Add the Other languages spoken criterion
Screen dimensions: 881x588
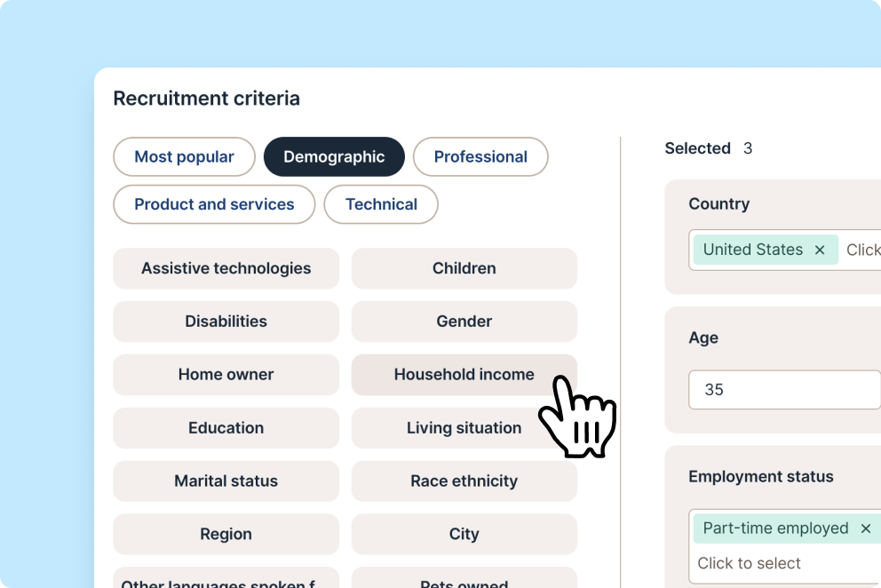tap(226, 579)
